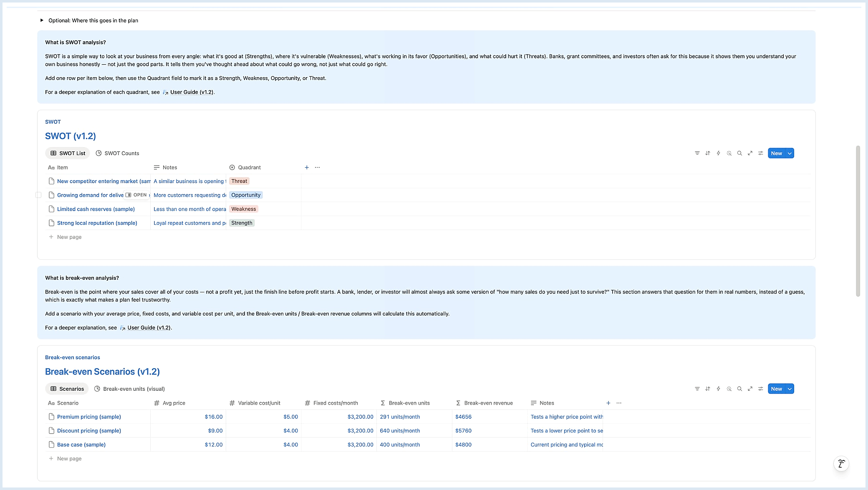
Task: Open the Fixed costs/month column header menu
Action: click(339, 403)
